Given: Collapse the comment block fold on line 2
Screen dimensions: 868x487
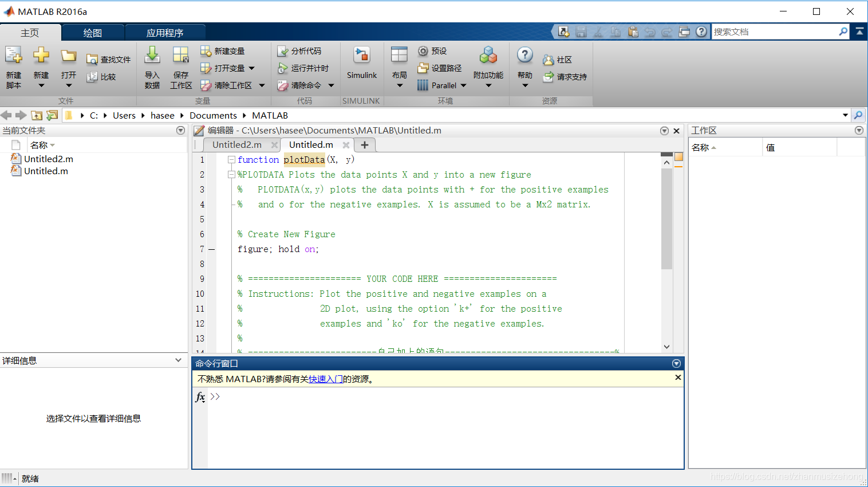Looking at the screenshot, I should (231, 174).
